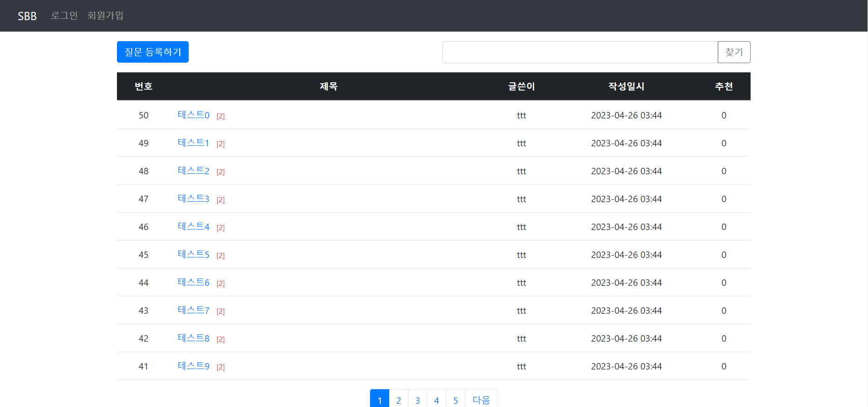Click the 작성일시 column header
The width and height of the screenshot is (868, 407).
(626, 86)
